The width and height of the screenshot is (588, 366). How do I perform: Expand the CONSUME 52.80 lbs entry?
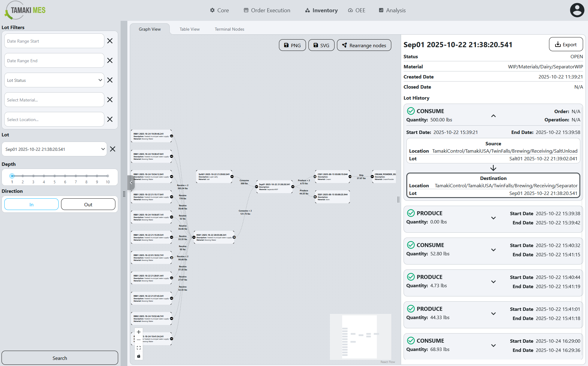pos(493,250)
